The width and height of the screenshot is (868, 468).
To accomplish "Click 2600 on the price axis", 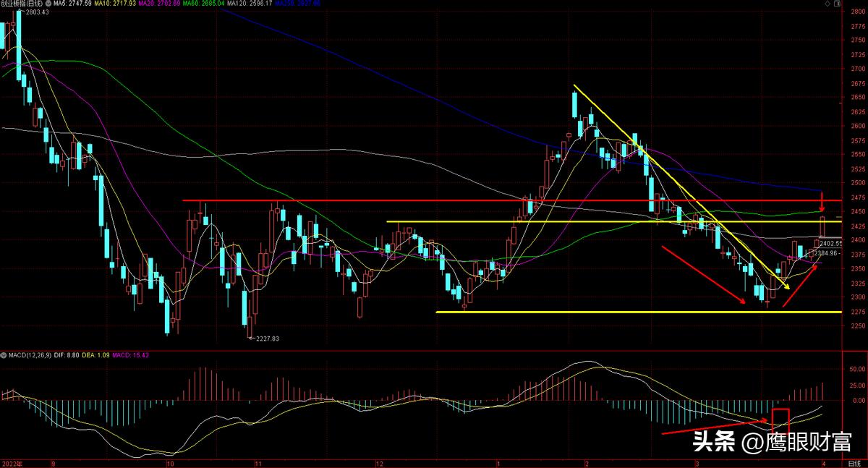I will (858, 126).
